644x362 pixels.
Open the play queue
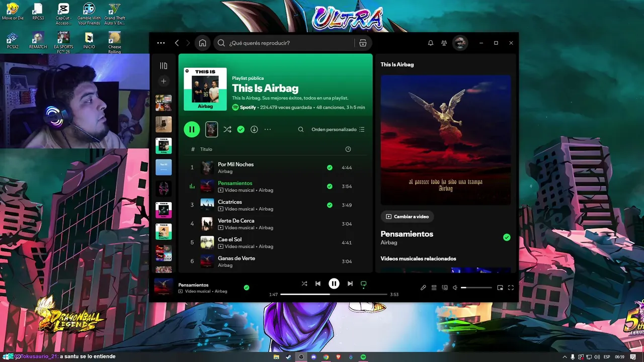point(434,288)
